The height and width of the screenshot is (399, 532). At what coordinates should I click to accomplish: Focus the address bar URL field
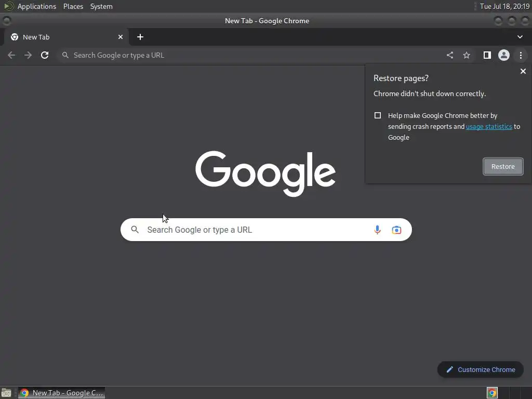(x=251, y=55)
